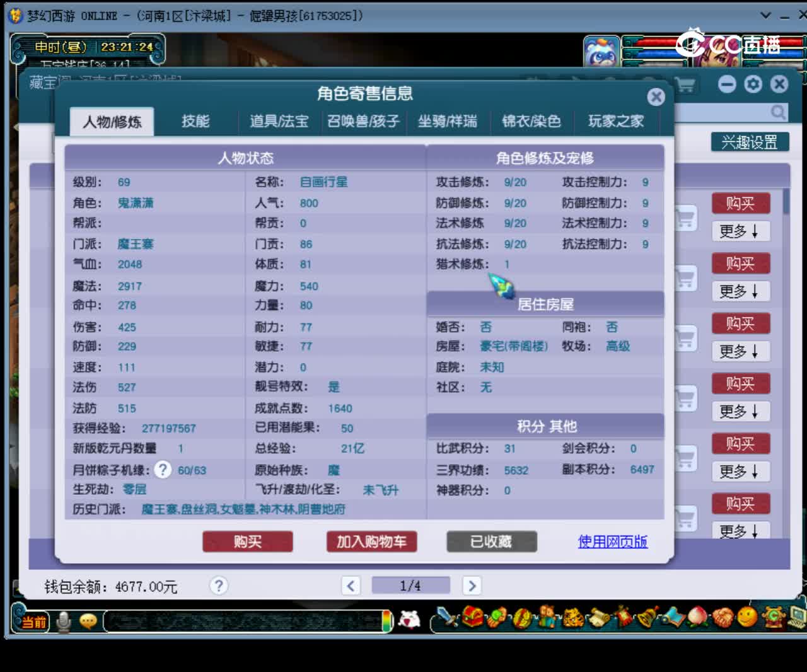Switch to the 锦衣/染色 tab

pos(531,121)
